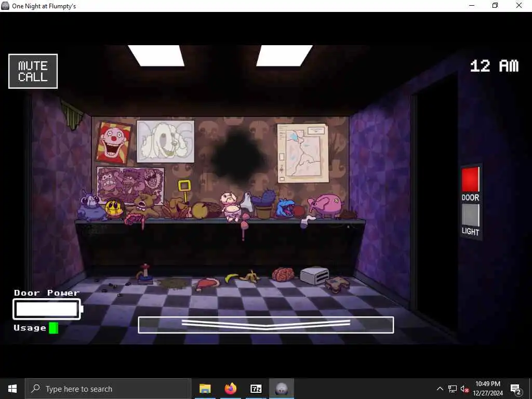Image resolution: width=532 pixels, height=399 pixels.
Task: Click the purple raccoon plush toy
Action: coord(90,206)
